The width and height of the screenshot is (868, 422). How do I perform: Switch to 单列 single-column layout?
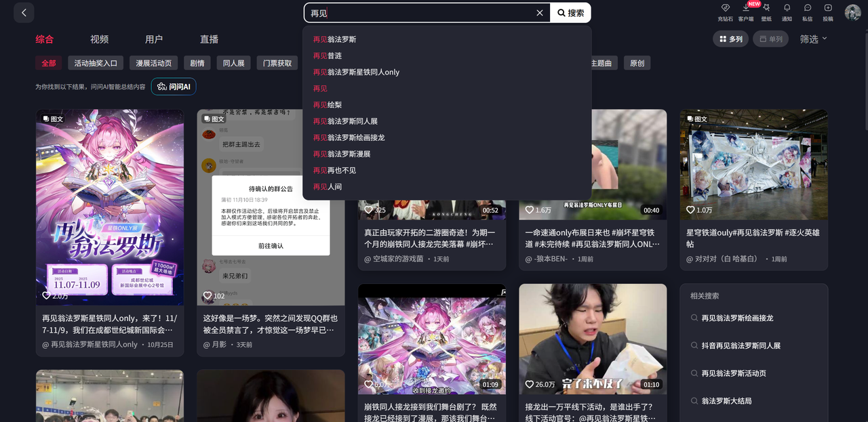[x=772, y=39]
